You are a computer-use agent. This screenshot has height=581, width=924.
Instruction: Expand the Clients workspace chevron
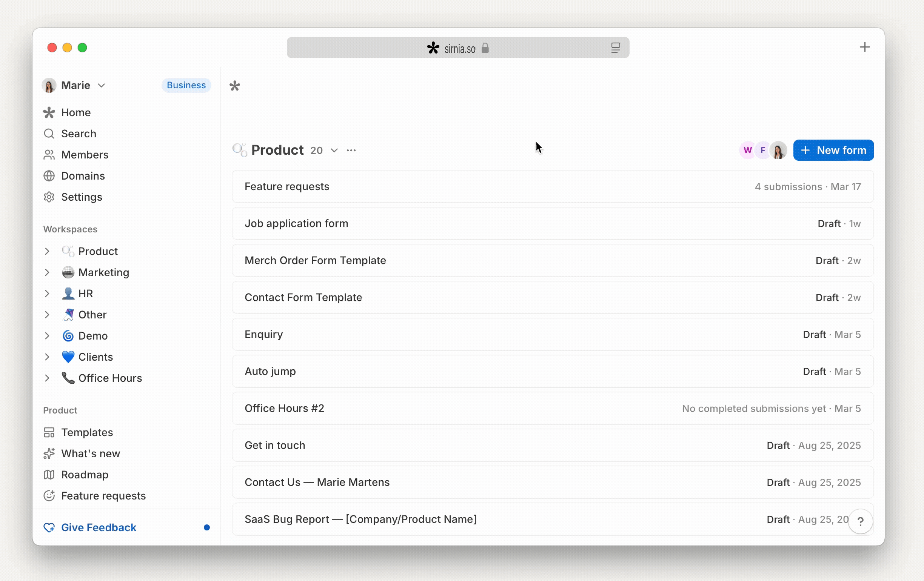[x=47, y=357]
